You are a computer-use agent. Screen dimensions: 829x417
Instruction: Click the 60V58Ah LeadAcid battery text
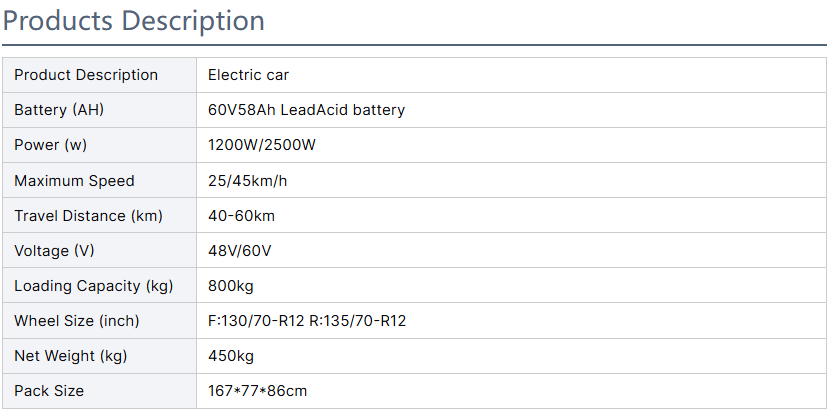point(307,110)
